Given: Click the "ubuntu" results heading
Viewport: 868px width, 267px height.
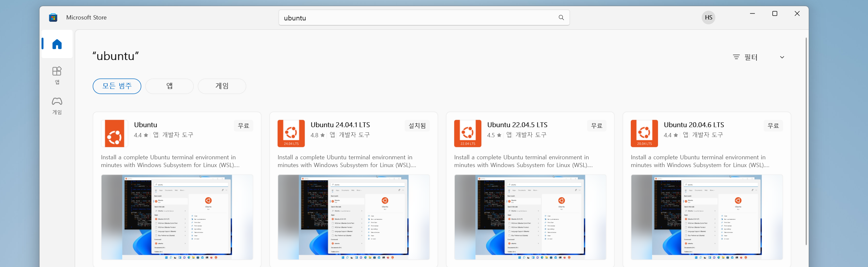Looking at the screenshot, I should tap(116, 56).
